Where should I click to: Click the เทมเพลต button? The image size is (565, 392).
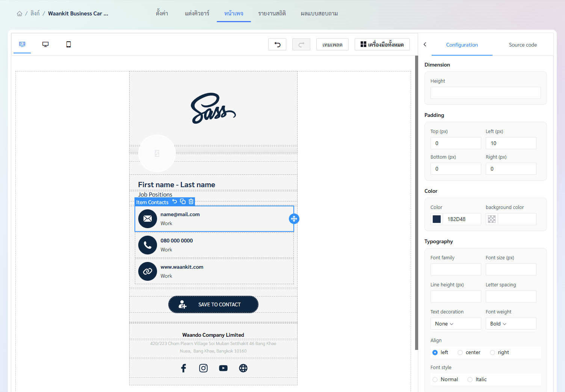332,44
